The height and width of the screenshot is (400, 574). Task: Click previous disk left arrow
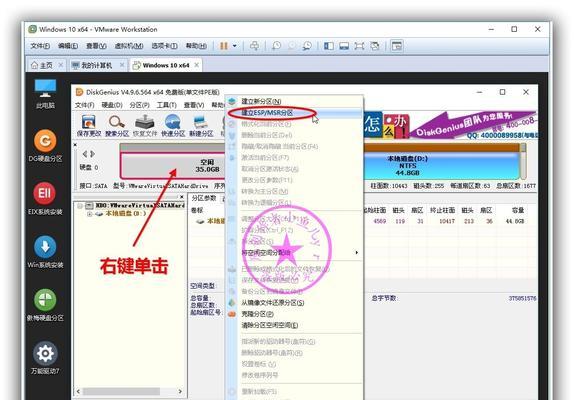pos(85,154)
